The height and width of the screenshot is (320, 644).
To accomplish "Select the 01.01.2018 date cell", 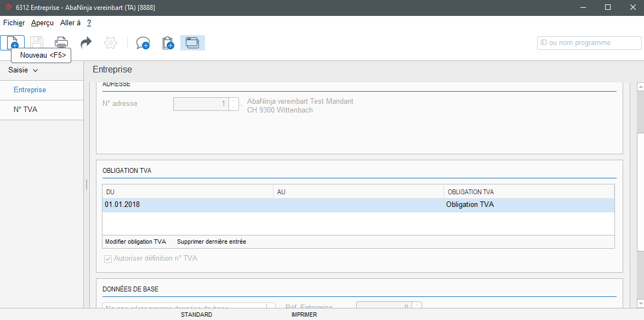I will [122, 204].
